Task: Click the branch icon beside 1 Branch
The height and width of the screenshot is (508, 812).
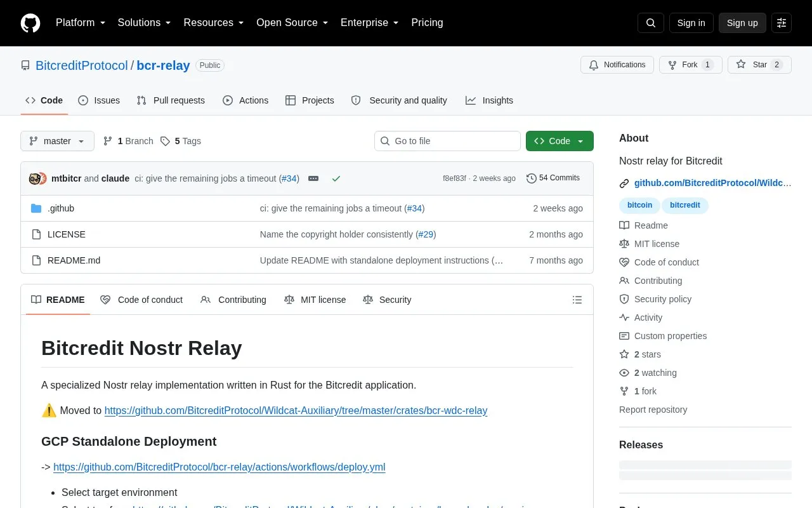Action: [108, 141]
